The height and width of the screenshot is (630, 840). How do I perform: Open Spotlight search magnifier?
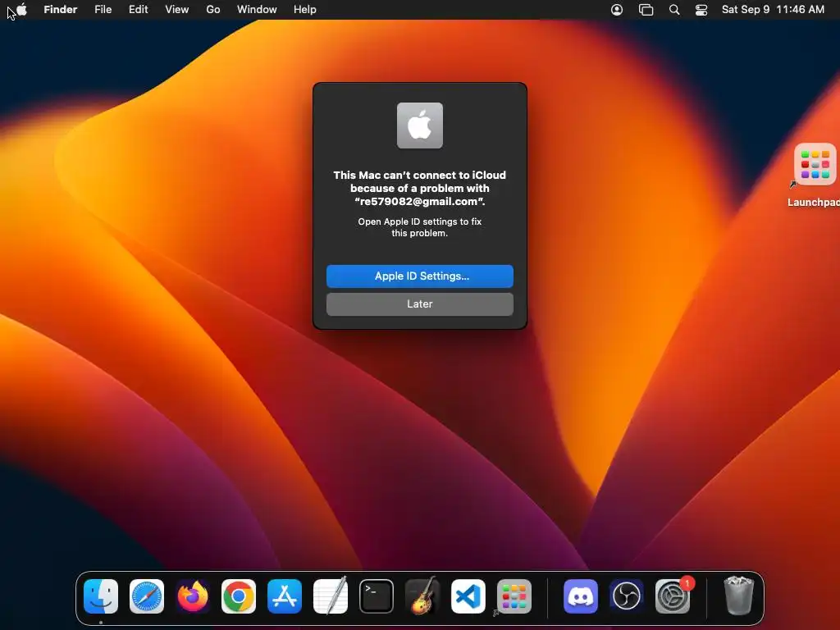tap(674, 10)
